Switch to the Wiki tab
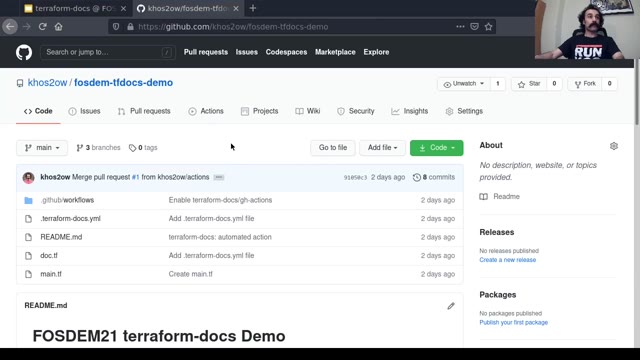Screen dimensions: 640x360 (x=308, y=111)
